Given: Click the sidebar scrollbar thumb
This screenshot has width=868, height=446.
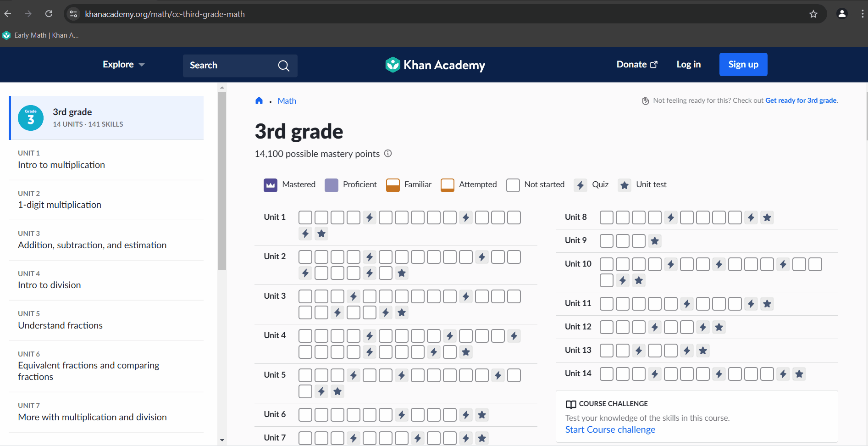Looking at the screenshot, I should 222,181.
